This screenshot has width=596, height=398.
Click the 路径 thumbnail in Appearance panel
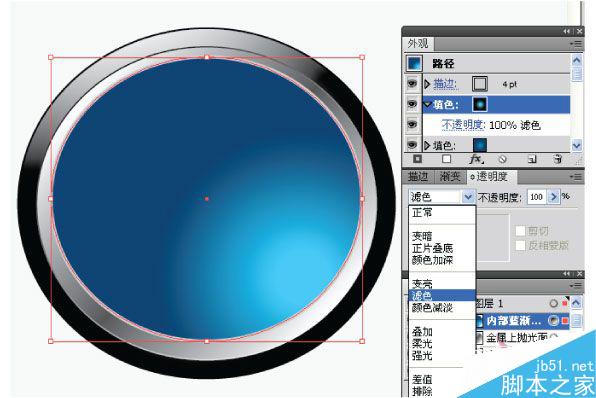pos(414,63)
